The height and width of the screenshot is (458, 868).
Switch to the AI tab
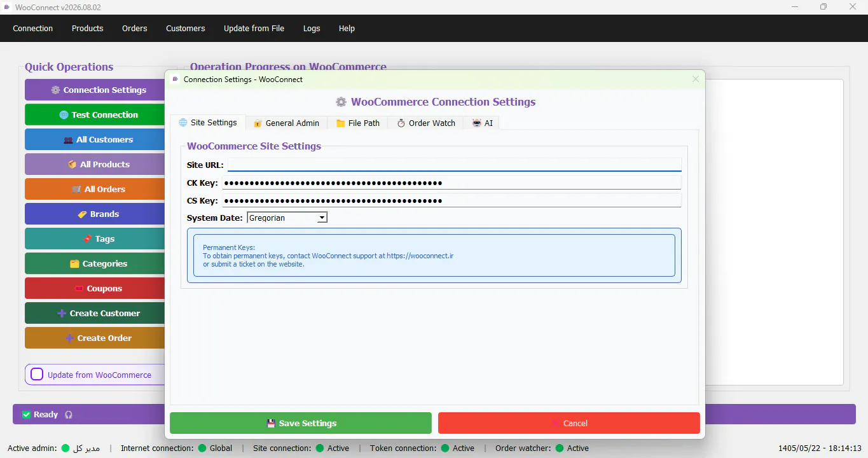(x=482, y=123)
